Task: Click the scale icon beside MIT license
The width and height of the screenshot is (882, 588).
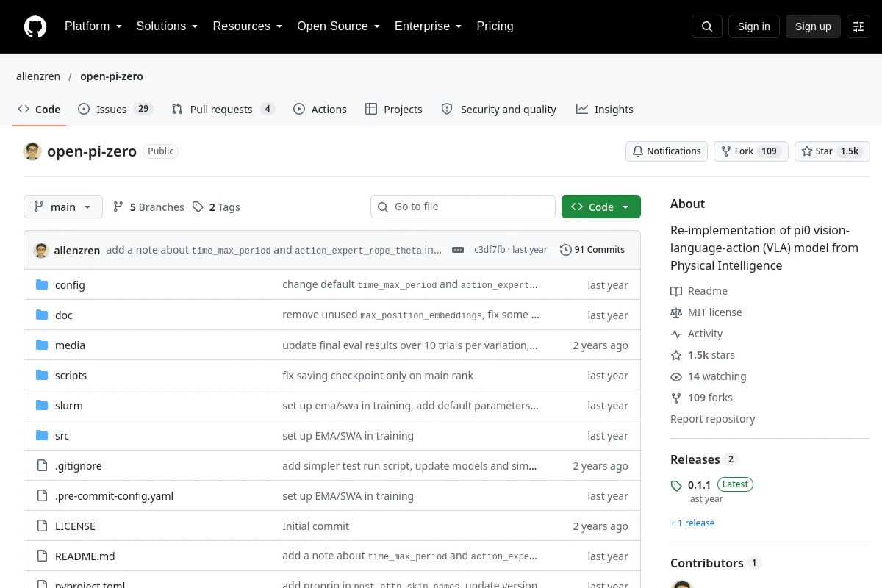Action: [x=676, y=312]
